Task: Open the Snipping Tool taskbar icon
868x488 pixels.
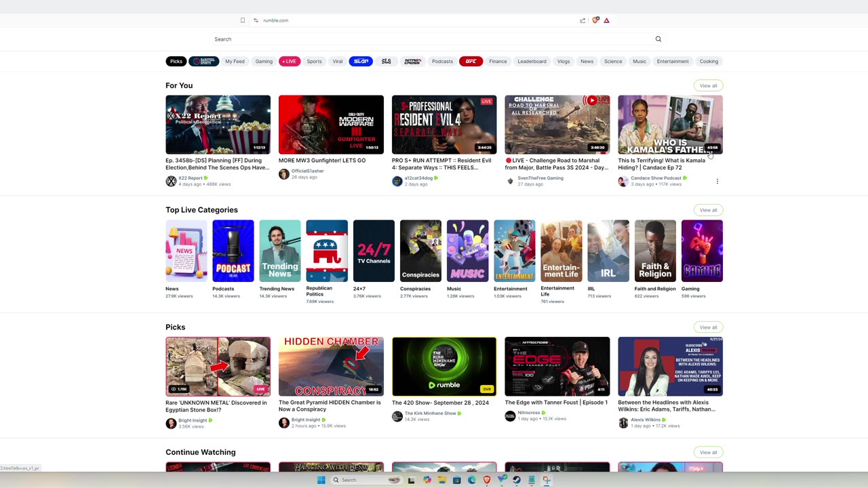Action: point(546,480)
